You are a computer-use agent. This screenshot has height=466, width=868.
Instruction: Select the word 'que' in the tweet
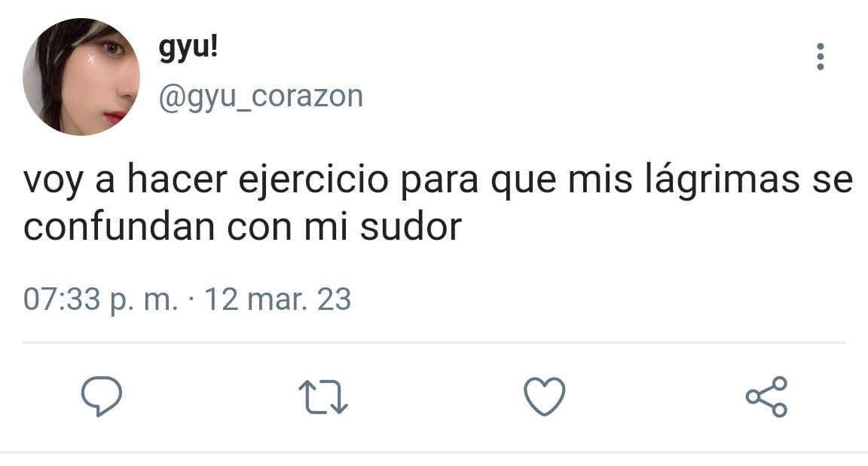523,182
